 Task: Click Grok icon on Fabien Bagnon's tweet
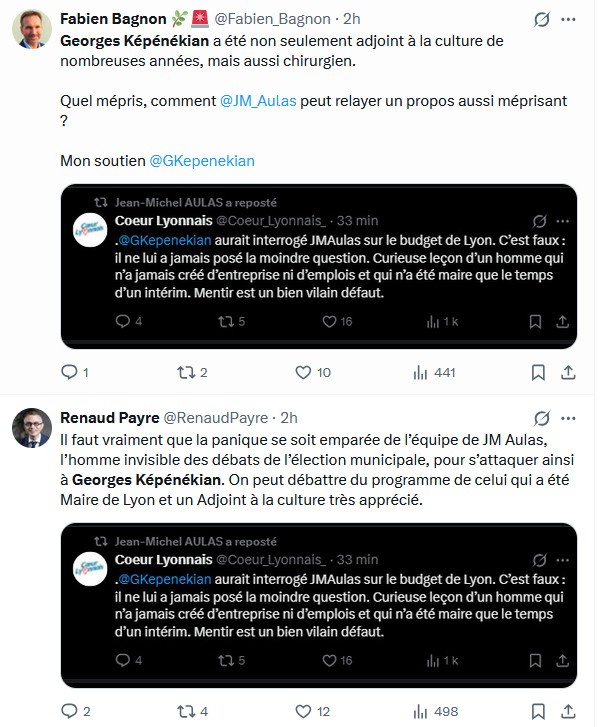click(x=541, y=19)
